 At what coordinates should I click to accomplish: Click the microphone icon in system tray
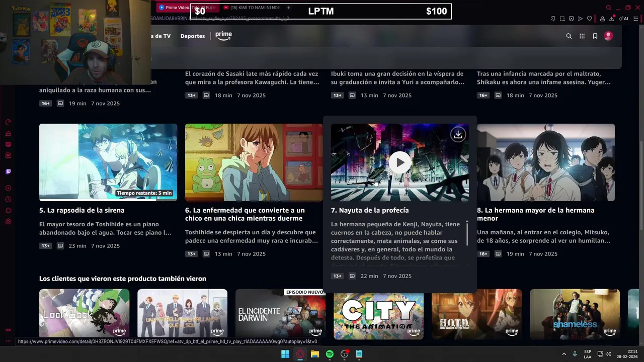tap(575, 354)
